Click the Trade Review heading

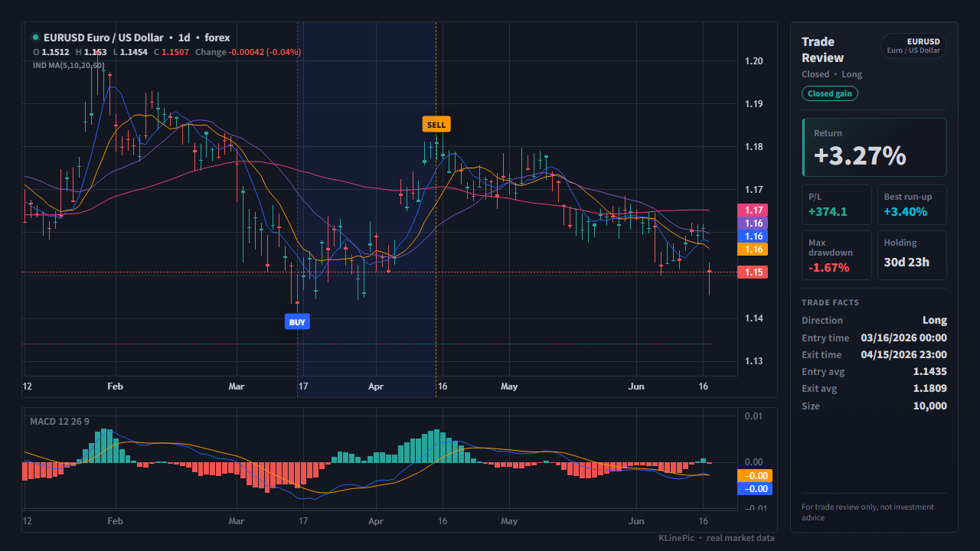point(823,50)
